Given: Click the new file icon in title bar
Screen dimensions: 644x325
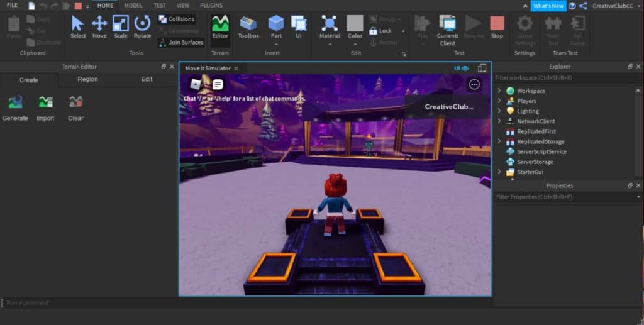Looking at the screenshot, I should coord(31,6).
